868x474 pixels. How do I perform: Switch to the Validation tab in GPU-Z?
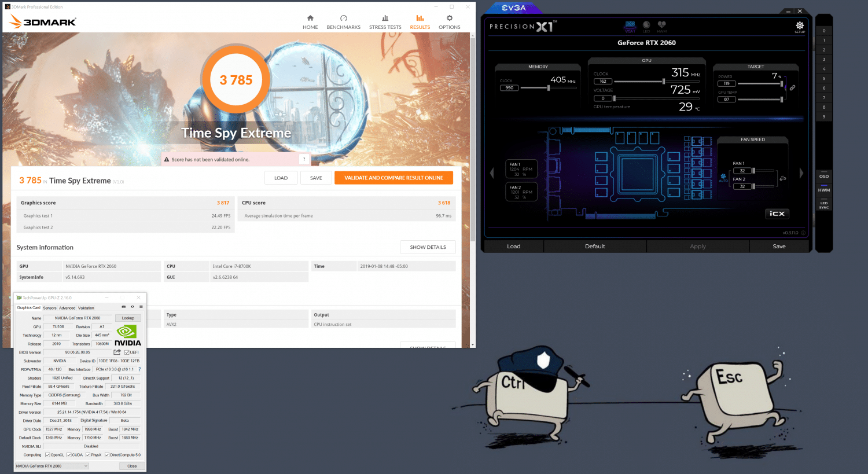(x=86, y=308)
